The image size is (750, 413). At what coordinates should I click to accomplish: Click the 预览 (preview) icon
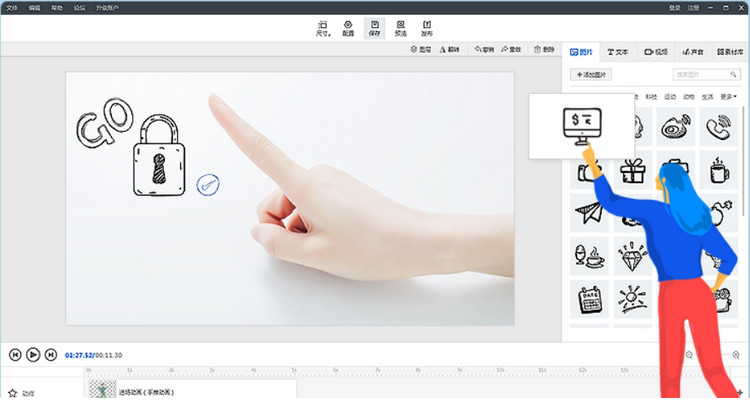(x=401, y=27)
